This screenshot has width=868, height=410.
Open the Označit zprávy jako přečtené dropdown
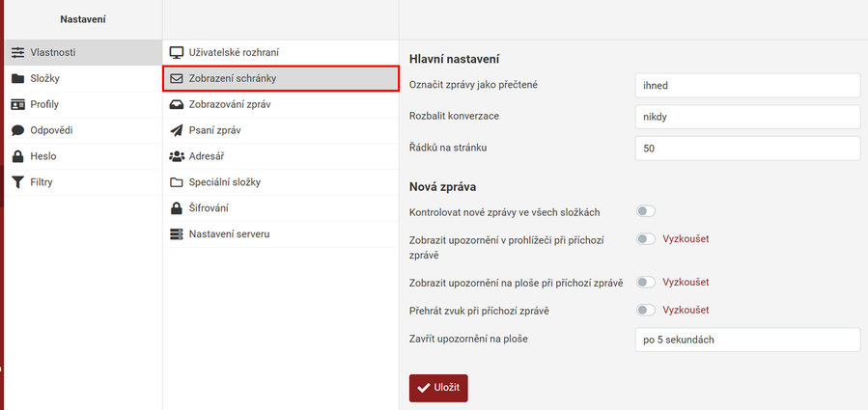point(746,85)
